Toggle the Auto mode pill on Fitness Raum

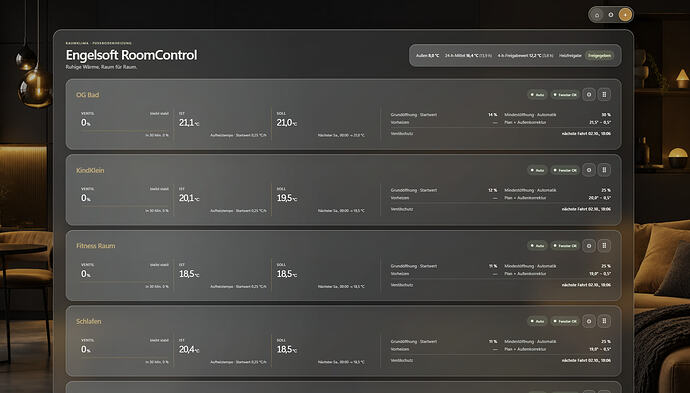click(x=537, y=246)
